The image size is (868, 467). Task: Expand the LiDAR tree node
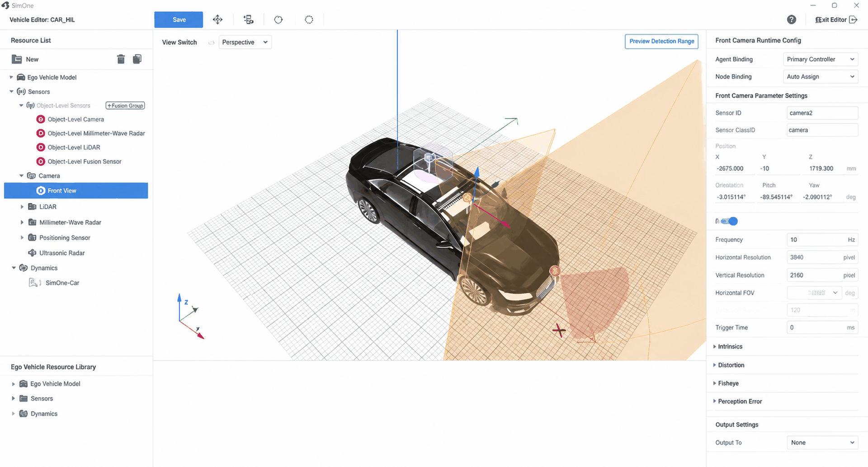tap(22, 207)
